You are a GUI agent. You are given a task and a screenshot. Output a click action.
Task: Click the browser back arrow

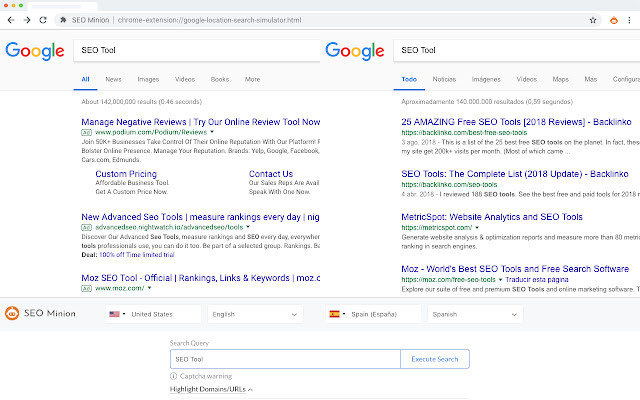10,20
